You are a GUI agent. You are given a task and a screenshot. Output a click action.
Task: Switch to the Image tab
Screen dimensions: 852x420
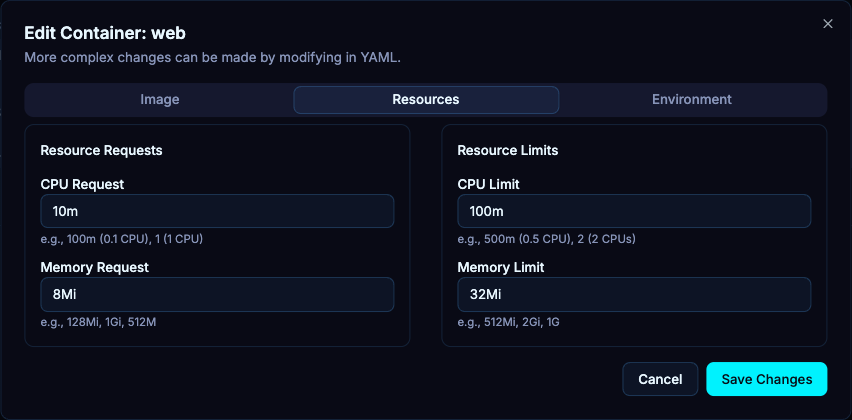(160, 100)
